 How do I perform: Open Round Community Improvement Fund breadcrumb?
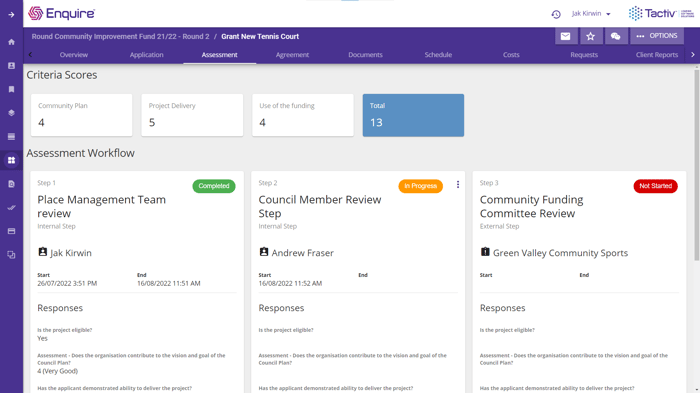[120, 37]
